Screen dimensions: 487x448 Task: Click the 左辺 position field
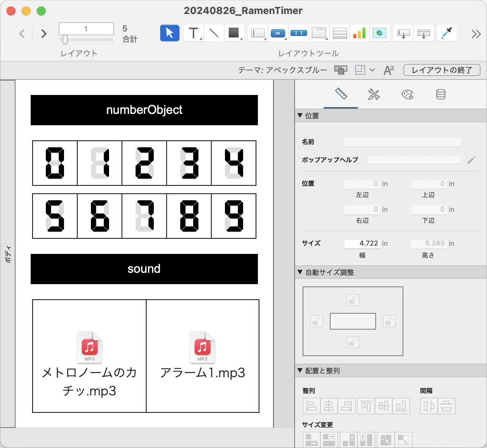362,184
